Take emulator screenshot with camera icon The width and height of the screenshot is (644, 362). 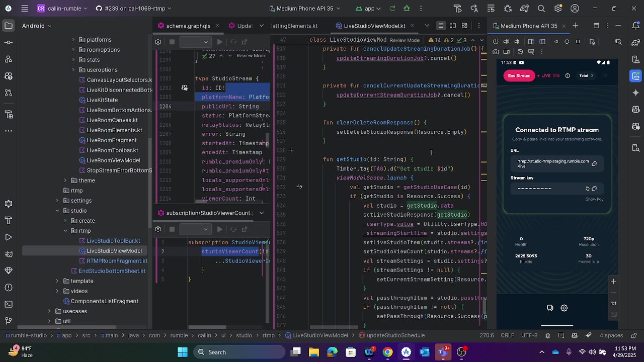pyautogui.click(x=496, y=51)
